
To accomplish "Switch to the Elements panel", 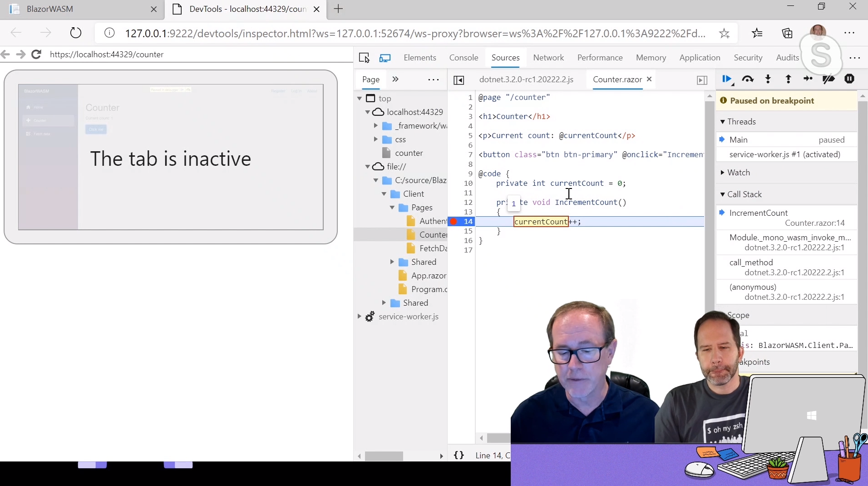I will (420, 58).
